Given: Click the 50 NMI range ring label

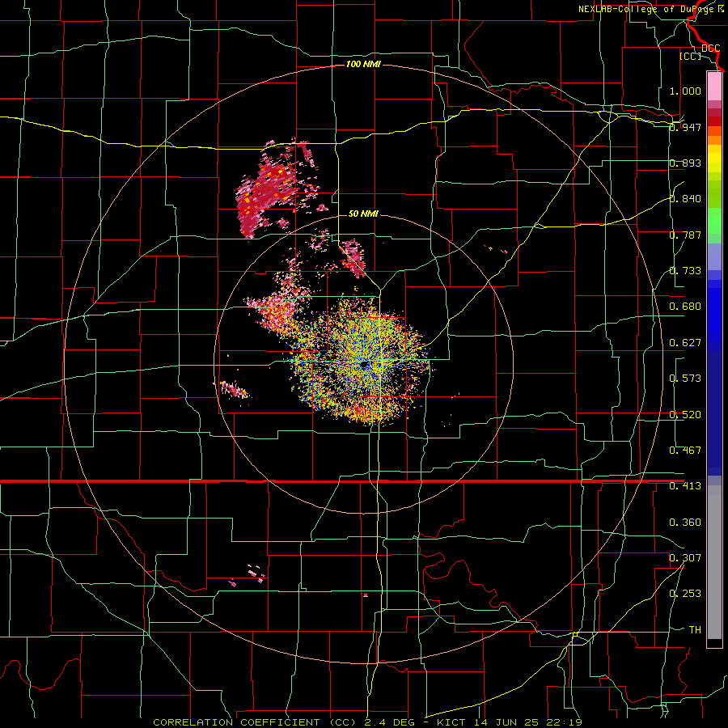Looking at the screenshot, I should [x=363, y=214].
